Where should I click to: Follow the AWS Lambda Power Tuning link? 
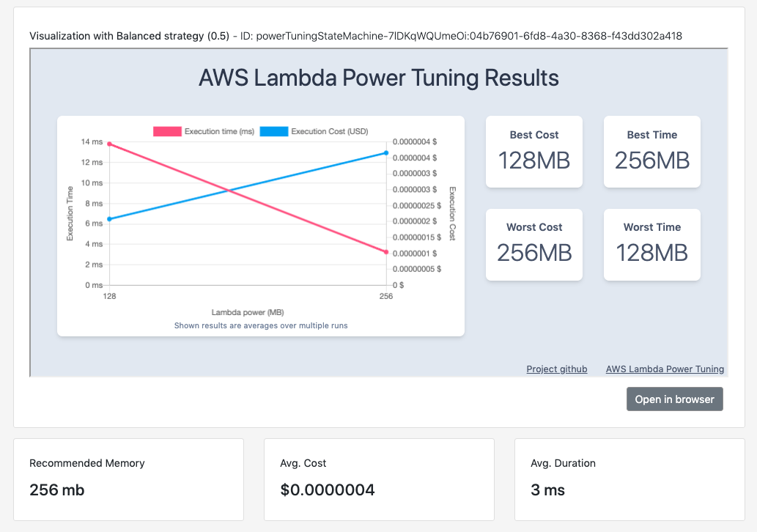coord(665,369)
